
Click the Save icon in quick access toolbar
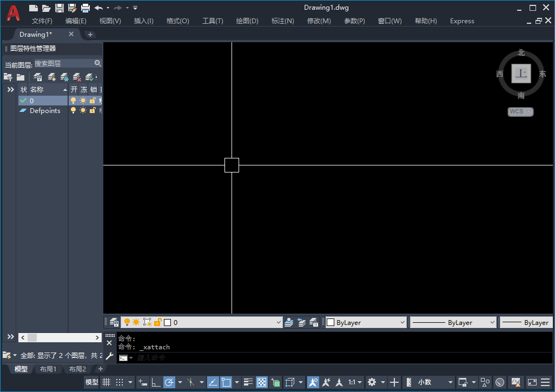click(60, 8)
